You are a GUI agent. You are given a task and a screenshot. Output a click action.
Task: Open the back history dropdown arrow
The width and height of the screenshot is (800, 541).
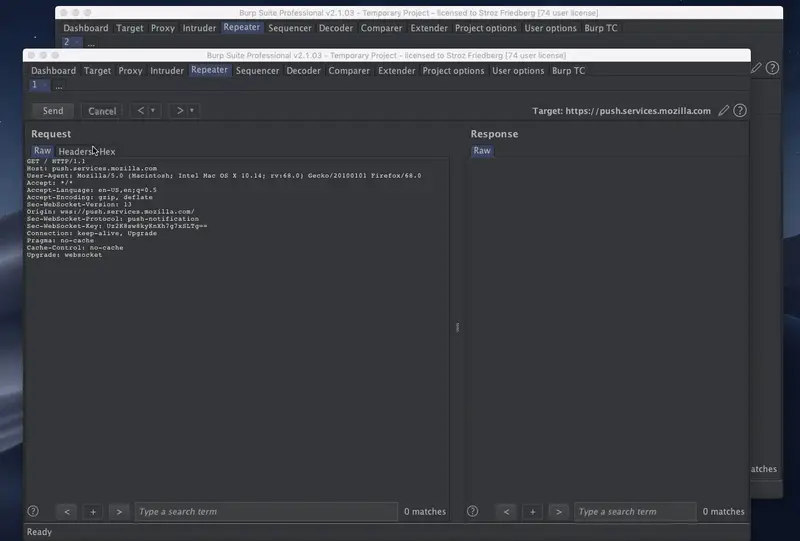pyautogui.click(x=153, y=111)
